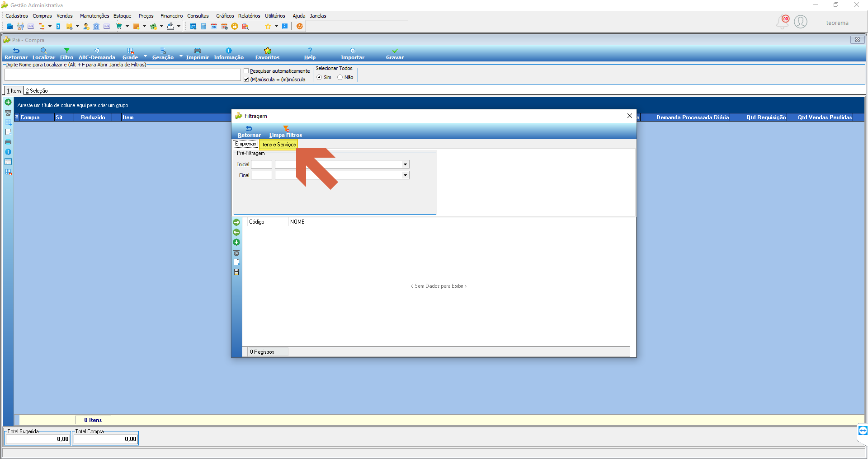Click Importar in Pré-Compra toolbar
Screen dimensions: 868x459
pos(353,54)
